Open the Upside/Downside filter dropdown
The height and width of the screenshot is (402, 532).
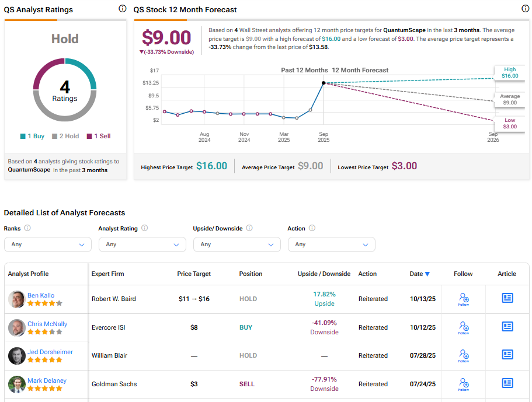pyautogui.click(x=237, y=244)
